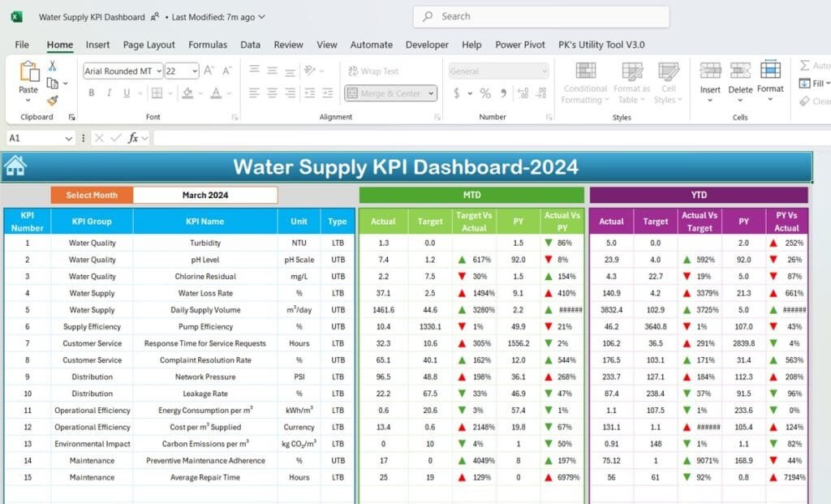Toggle underline formatting

pos(127,93)
